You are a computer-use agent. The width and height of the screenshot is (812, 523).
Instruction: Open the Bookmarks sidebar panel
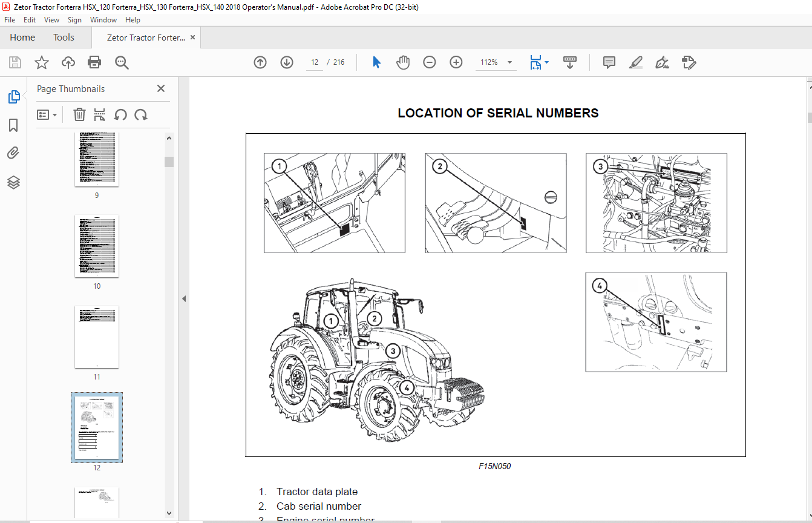pyautogui.click(x=13, y=125)
